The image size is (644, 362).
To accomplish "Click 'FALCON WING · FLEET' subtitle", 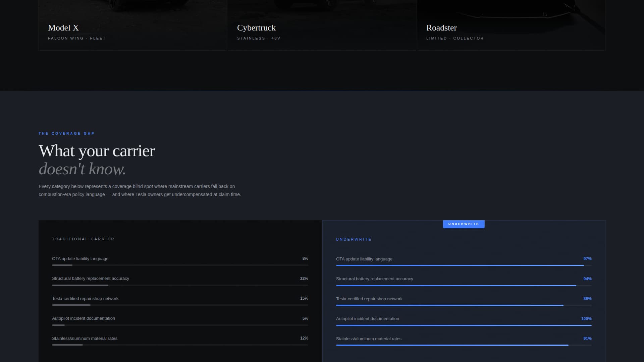I will point(77,38).
